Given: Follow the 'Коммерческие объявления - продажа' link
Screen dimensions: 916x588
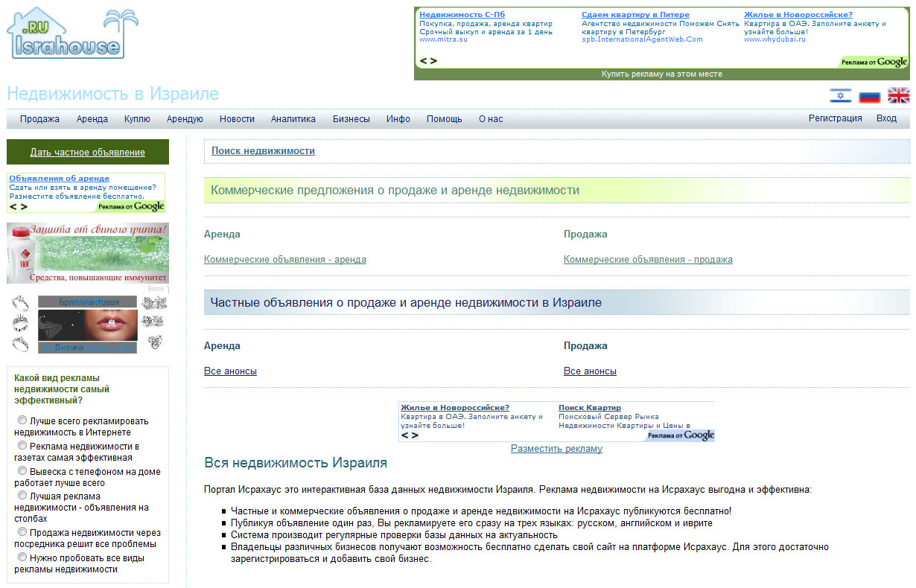Looking at the screenshot, I should point(648,259).
